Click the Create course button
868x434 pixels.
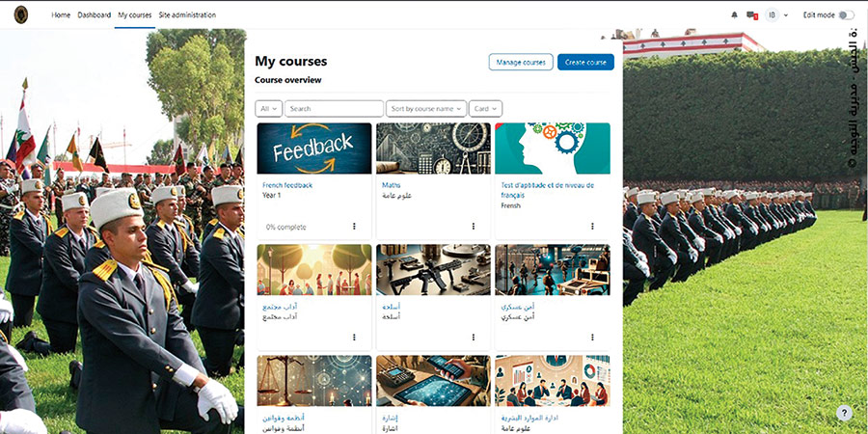pos(585,63)
